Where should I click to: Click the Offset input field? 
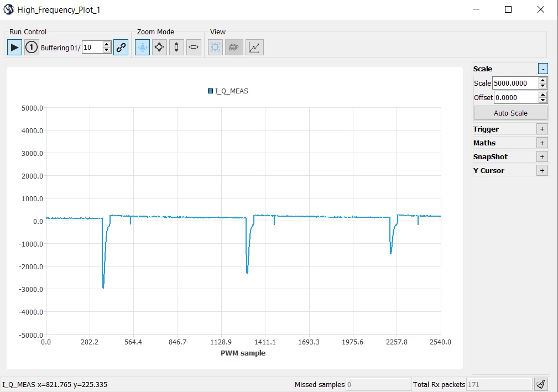(517, 97)
